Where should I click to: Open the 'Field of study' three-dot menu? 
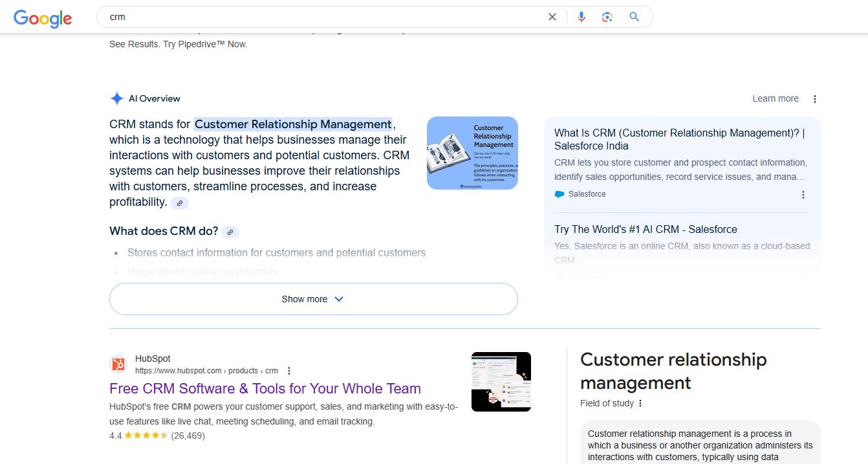click(639, 403)
